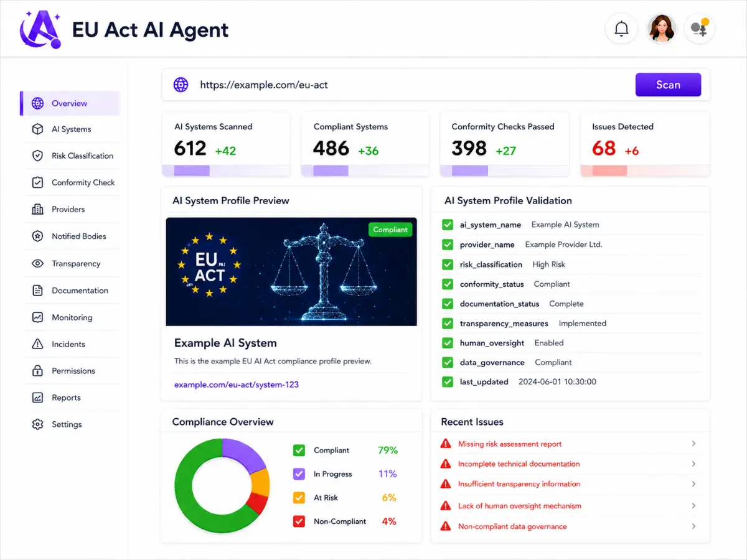Expand the Missing risk assessment report chevron

[693, 444]
